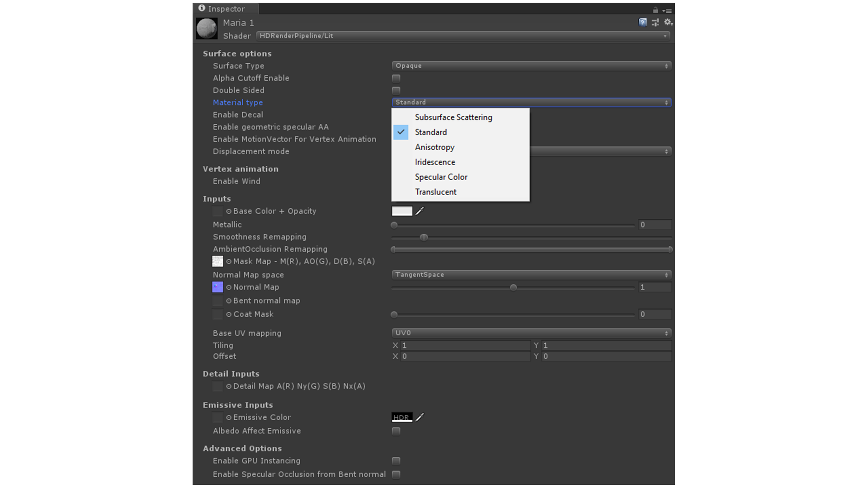This screenshot has width=868, height=488.
Task: Open the material settings gear icon
Action: coord(668,22)
